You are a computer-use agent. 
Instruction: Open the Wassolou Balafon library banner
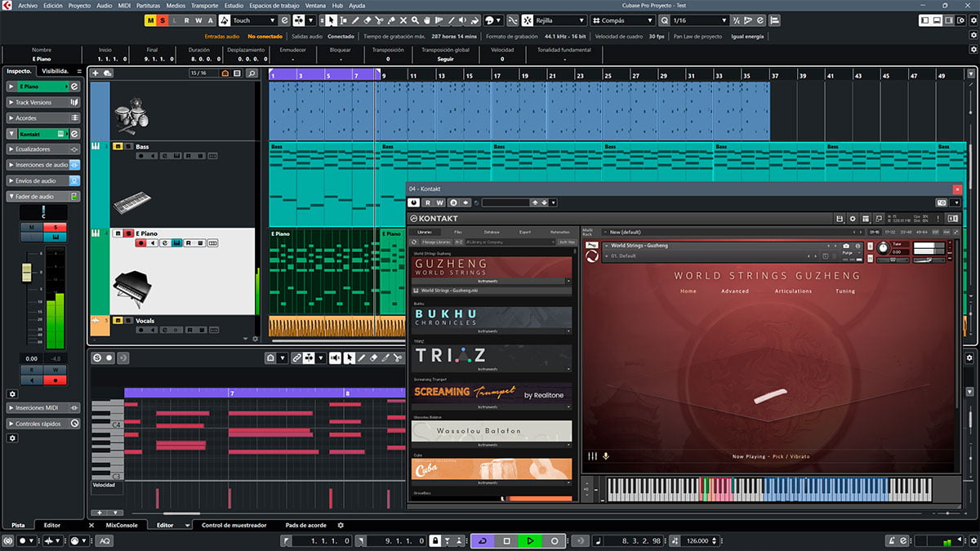click(492, 431)
